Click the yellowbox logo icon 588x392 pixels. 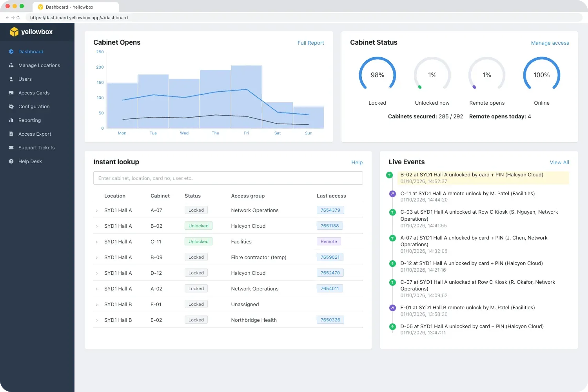(14, 32)
